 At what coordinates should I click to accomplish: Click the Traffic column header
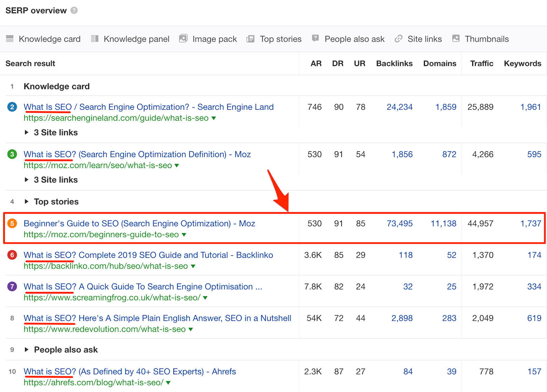[482, 63]
